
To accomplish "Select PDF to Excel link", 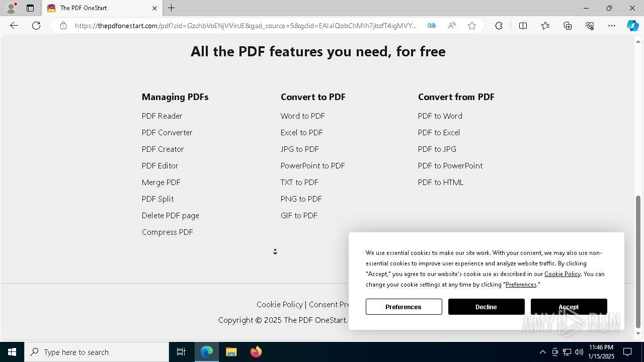I will click(x=439, y=132).
